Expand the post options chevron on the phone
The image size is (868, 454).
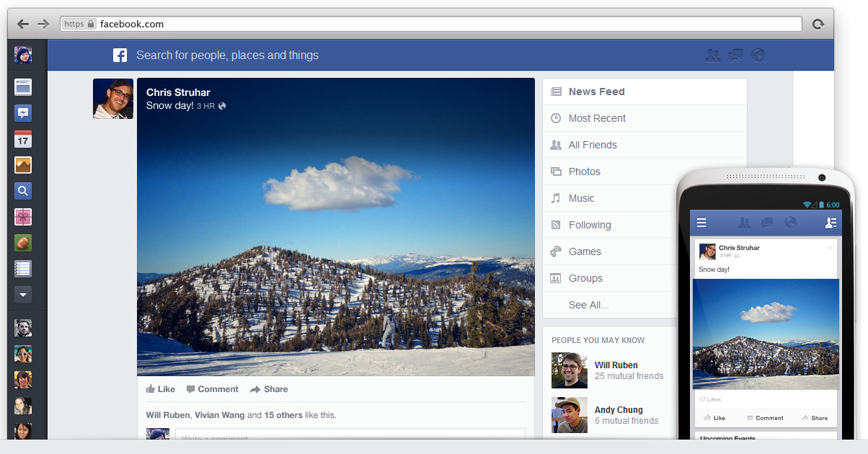830,248
